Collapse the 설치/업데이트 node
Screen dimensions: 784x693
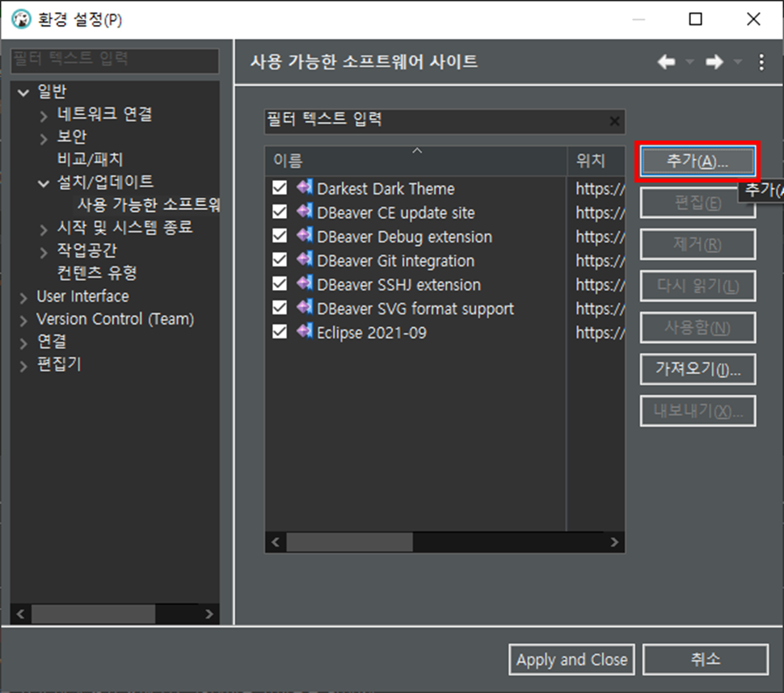pyautogui.click(x=44, y=183)
